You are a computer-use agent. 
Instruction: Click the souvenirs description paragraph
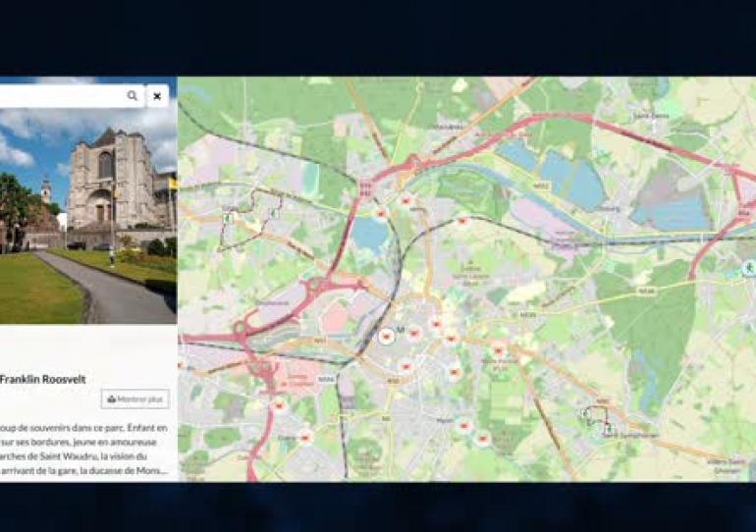[83, 450]
